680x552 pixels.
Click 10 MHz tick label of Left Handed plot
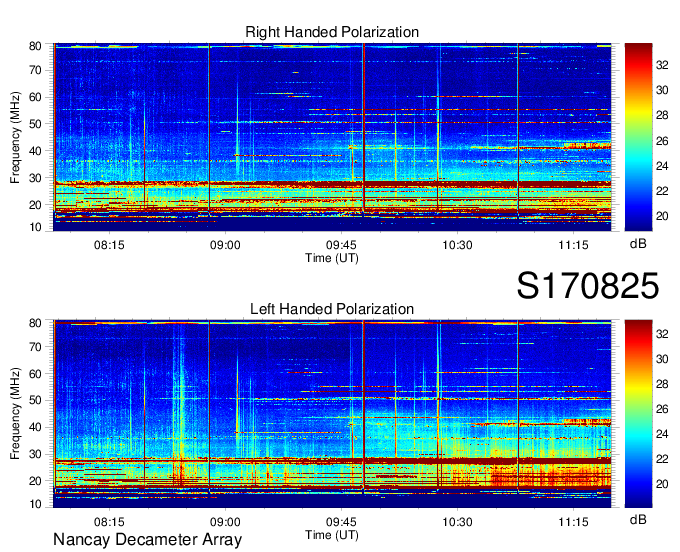click(35, 504)
